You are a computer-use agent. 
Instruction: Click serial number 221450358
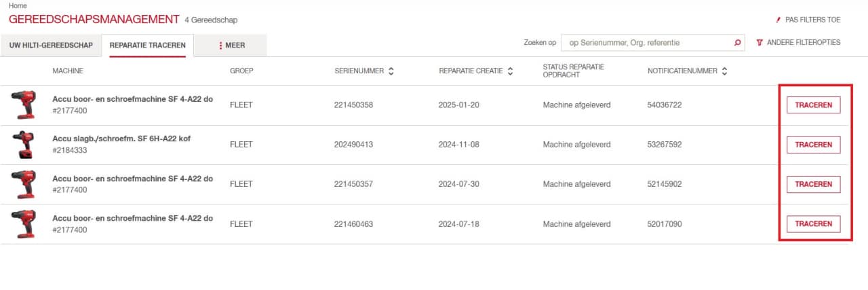pyautogui.click(x=354, y=105)
